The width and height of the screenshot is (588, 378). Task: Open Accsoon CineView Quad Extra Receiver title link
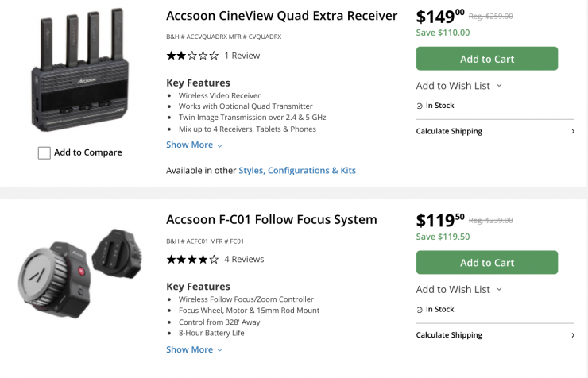(281, 16)
